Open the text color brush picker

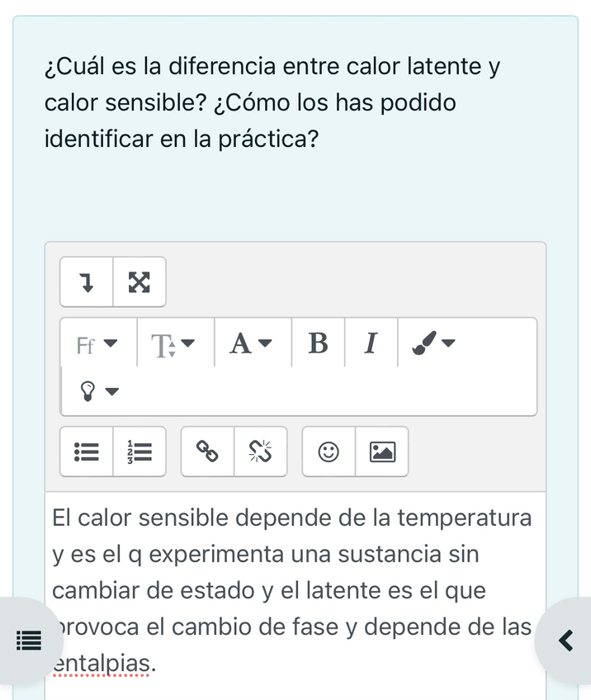click(x=433, y=343)
